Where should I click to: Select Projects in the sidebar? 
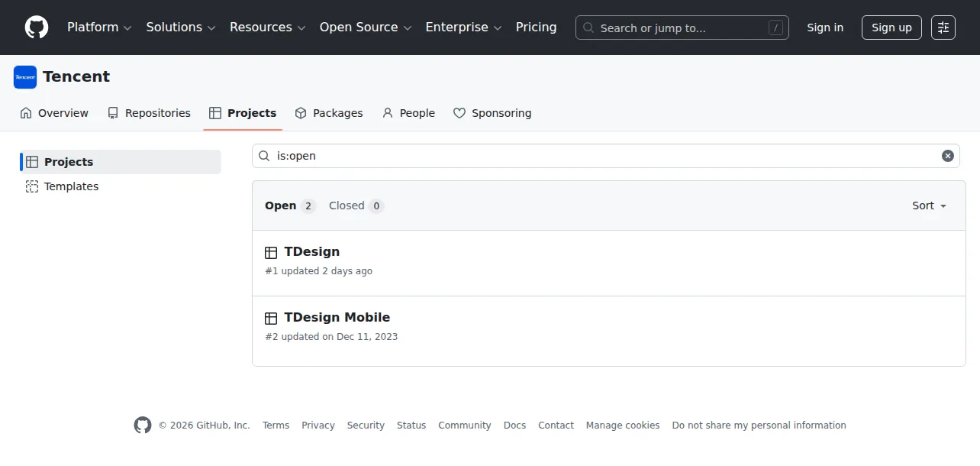tap(122, 162)
